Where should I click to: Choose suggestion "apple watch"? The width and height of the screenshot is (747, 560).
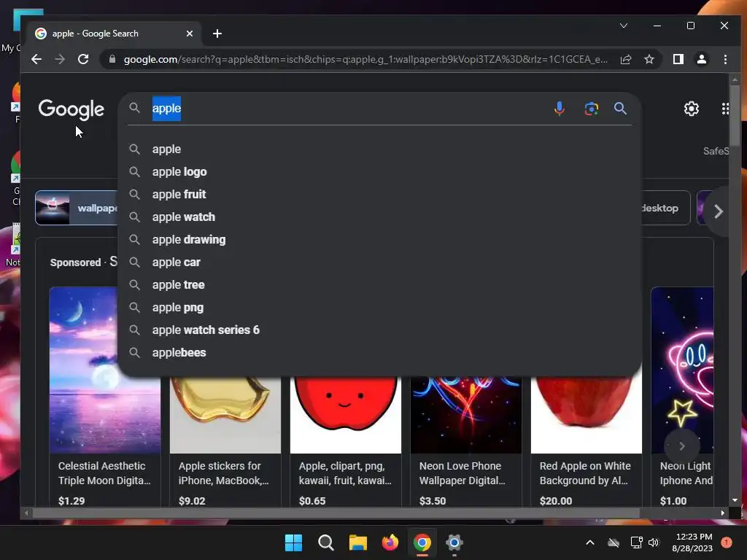click(x=379, y=217)
